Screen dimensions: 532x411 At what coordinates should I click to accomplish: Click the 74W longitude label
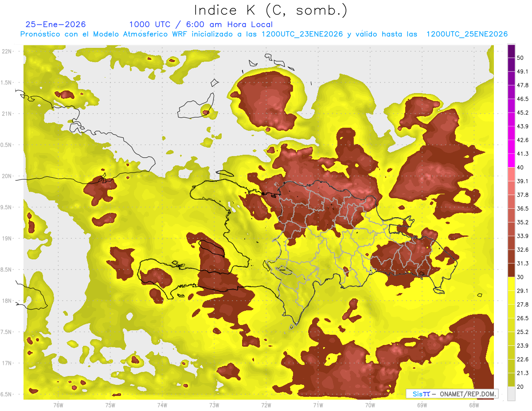tap(162, 405)
